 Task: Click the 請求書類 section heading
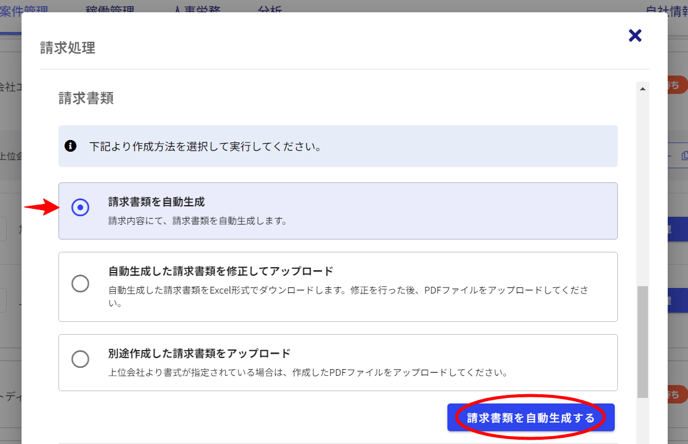(x=86, y=98)
